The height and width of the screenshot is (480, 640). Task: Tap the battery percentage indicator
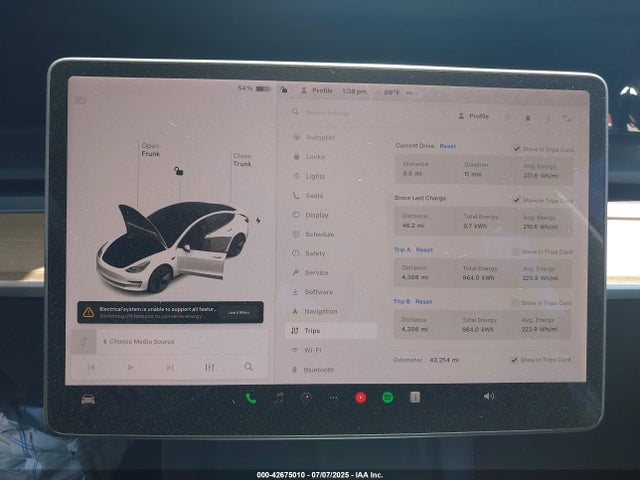click(254, 89)
